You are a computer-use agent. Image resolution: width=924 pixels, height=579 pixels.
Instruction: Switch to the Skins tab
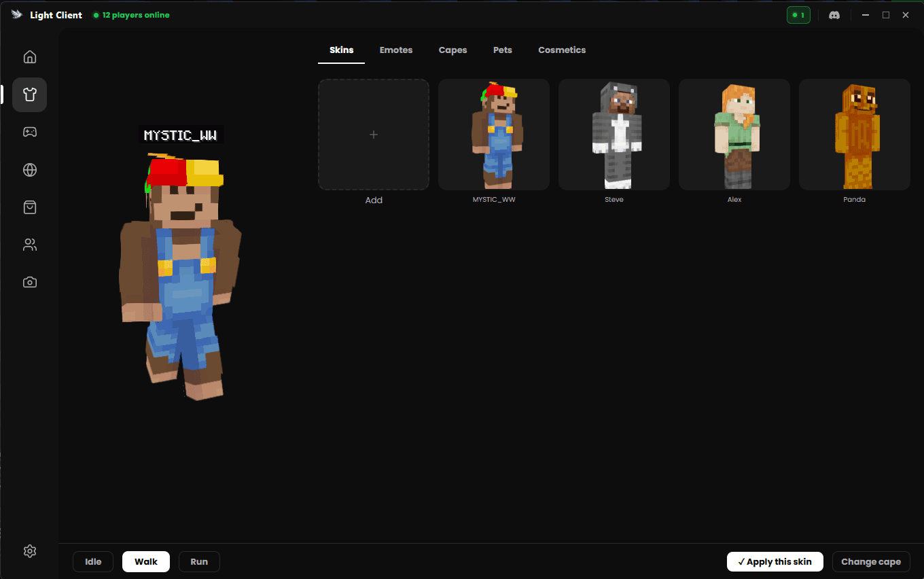(342, 50)
